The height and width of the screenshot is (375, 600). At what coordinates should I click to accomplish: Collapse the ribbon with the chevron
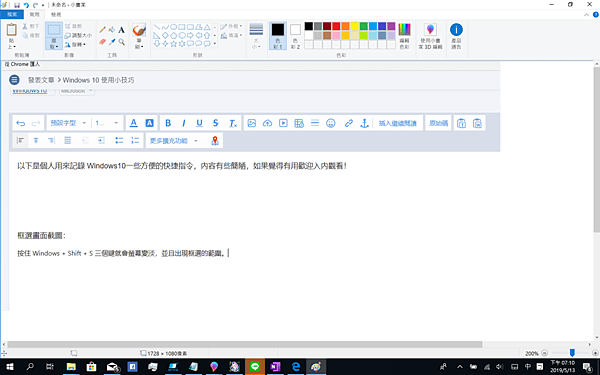587,15
